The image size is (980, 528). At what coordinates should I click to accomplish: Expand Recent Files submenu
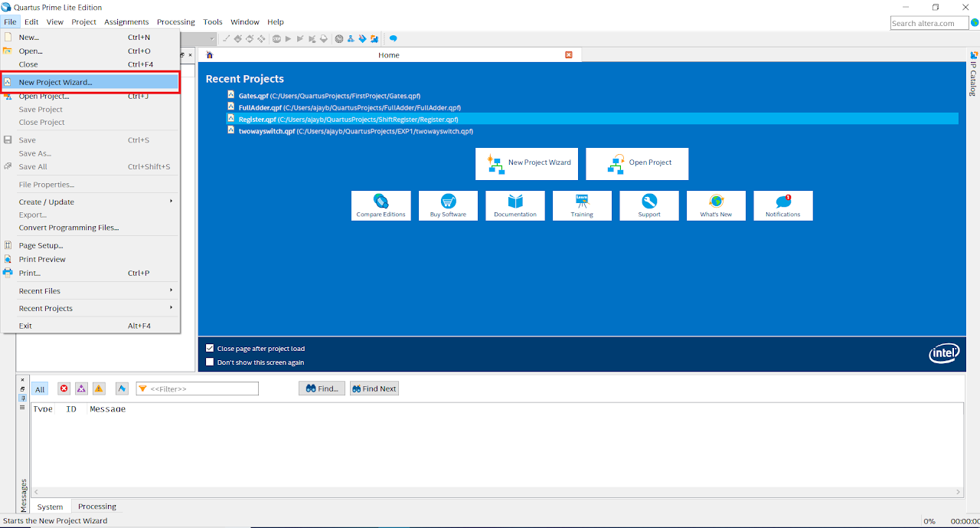tap(90, 290)
